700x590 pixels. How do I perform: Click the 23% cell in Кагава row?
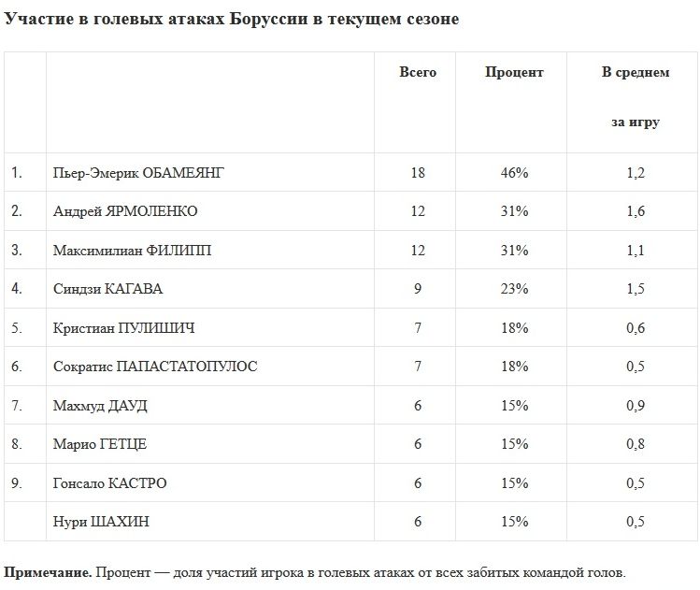click(513, 289)
